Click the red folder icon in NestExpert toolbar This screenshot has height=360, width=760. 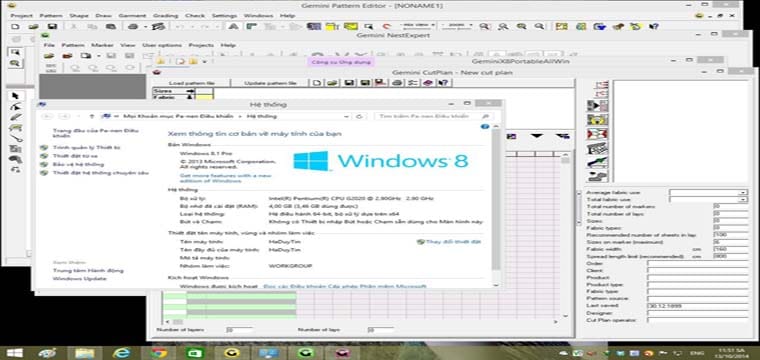(67, 56)
